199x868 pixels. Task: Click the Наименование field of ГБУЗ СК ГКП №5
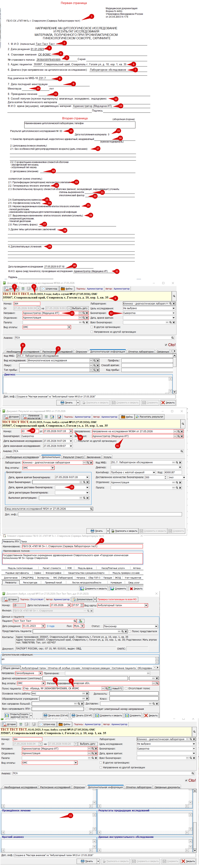point(82,546)
